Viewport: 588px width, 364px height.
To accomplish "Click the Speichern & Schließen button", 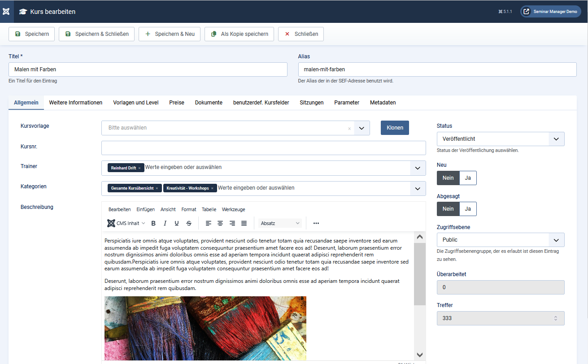I will [x=96, y=34].
